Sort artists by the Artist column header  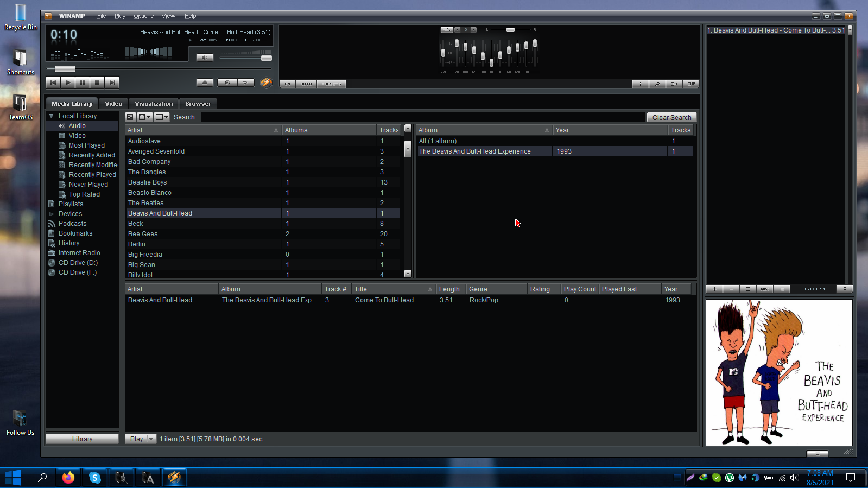[x=203, y=130]
